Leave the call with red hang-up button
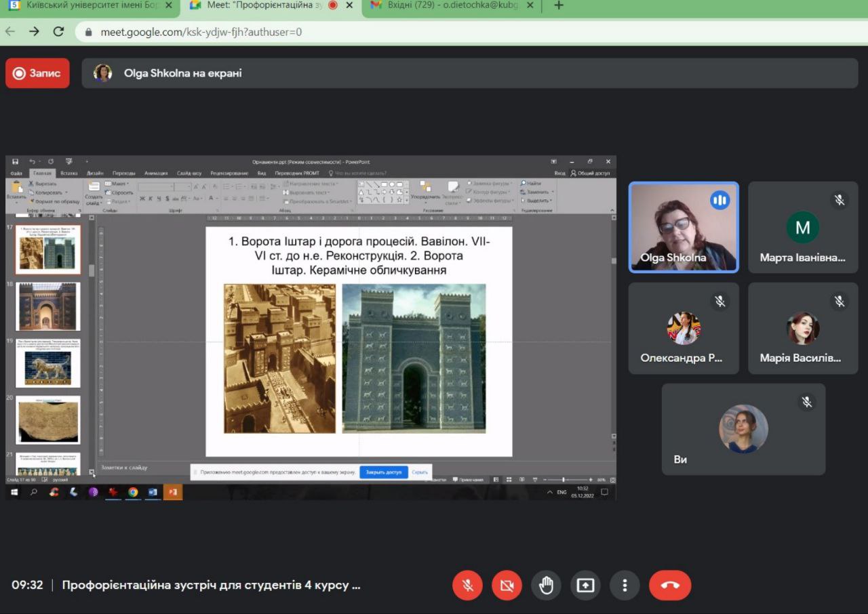Screen dimensions: 868x614 670,586
